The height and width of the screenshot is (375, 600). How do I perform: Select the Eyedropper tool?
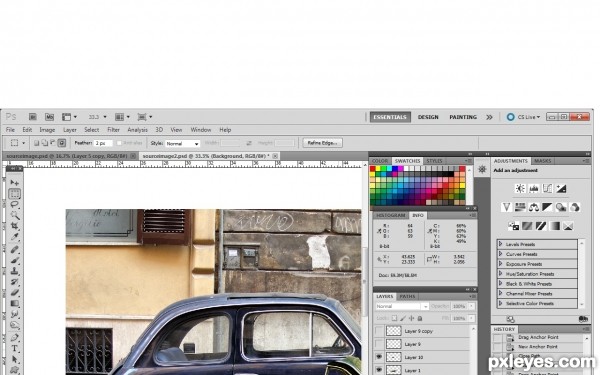(x=15, y=237)
